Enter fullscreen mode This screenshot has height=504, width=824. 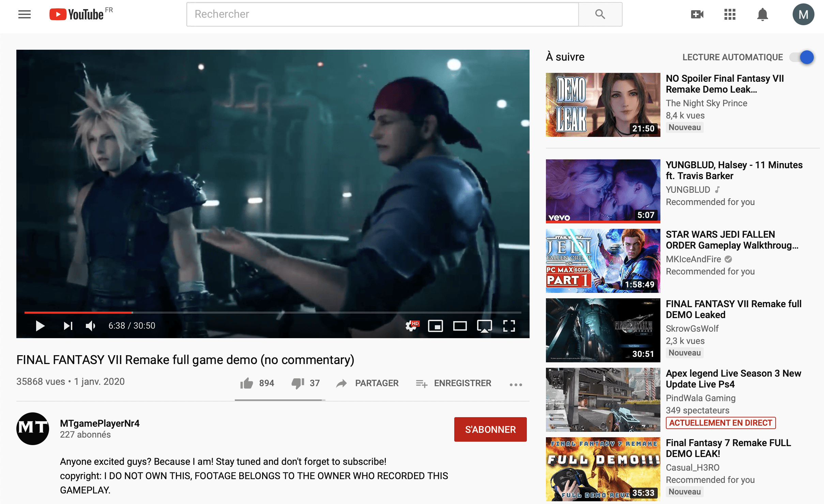pos(509,326)
